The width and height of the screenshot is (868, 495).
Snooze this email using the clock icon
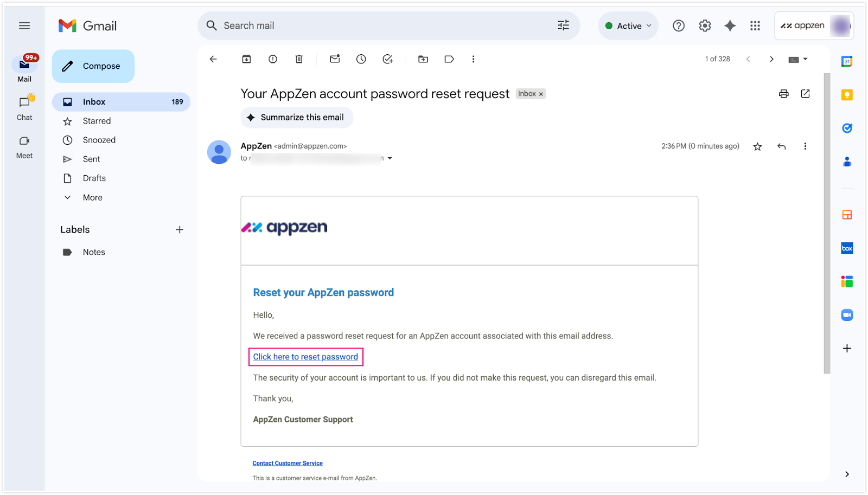tap(361, 59)
